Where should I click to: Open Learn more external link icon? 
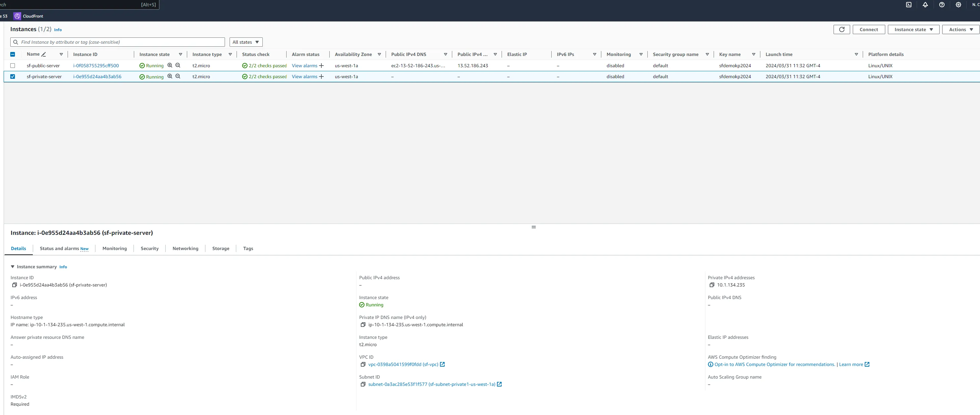point(867,364)
